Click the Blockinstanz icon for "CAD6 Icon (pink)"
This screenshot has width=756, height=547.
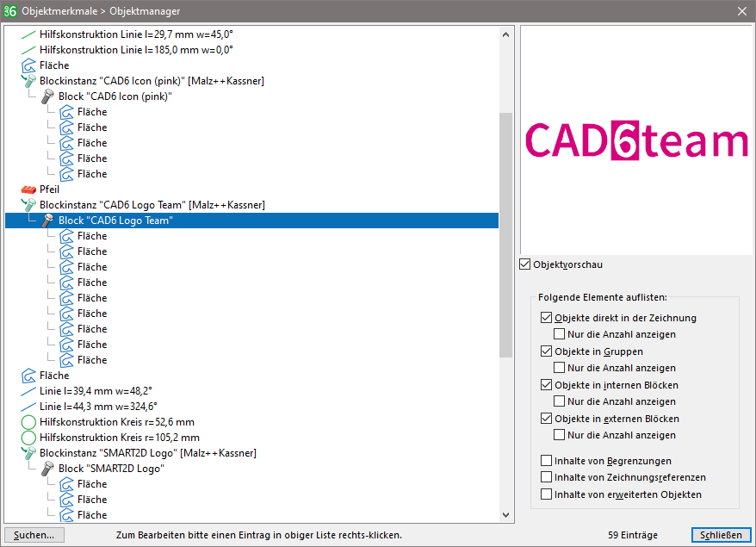tap(28, 81)
